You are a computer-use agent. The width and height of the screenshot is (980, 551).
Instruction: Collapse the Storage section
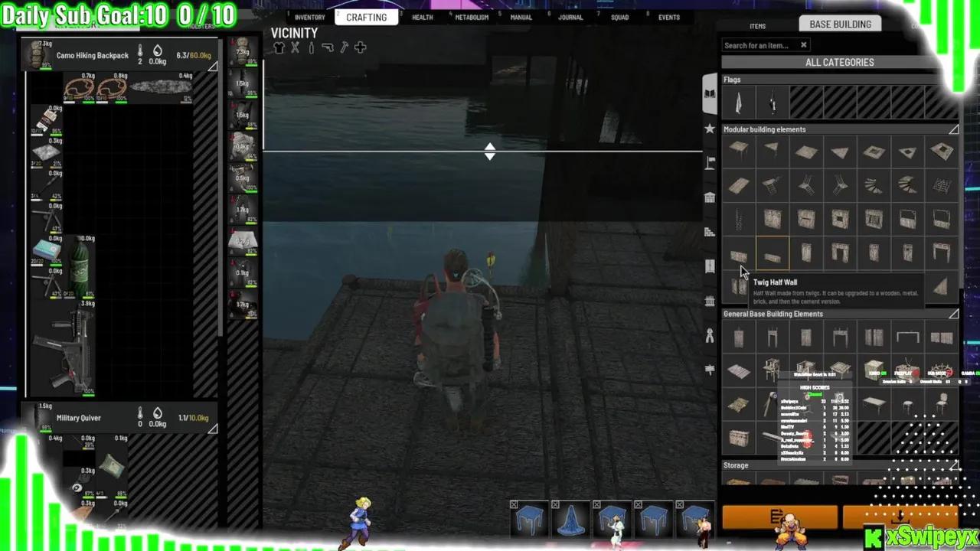tap(953, 465)
